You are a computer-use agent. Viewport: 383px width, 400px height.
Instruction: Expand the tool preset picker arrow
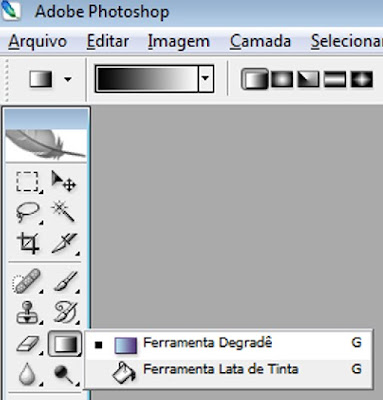coord(68,79)
